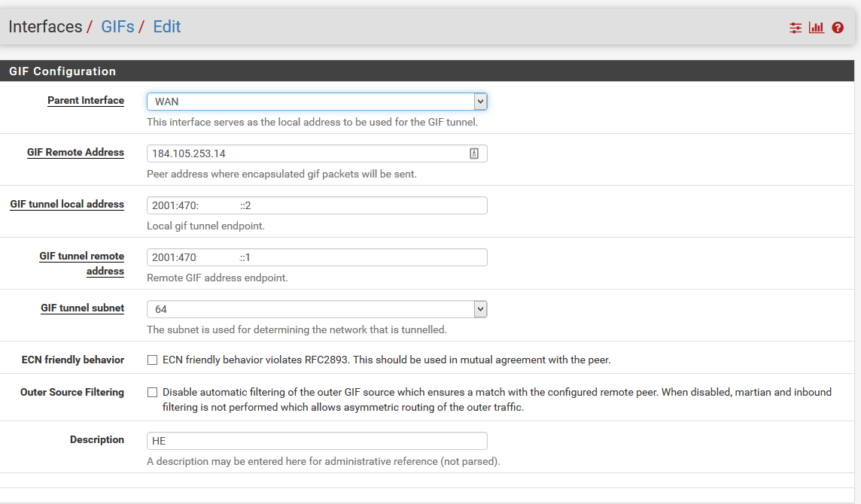Click into the GIF tunnel local address field
The width and height of the screenshot is (861, 504).
pos(317,205)
